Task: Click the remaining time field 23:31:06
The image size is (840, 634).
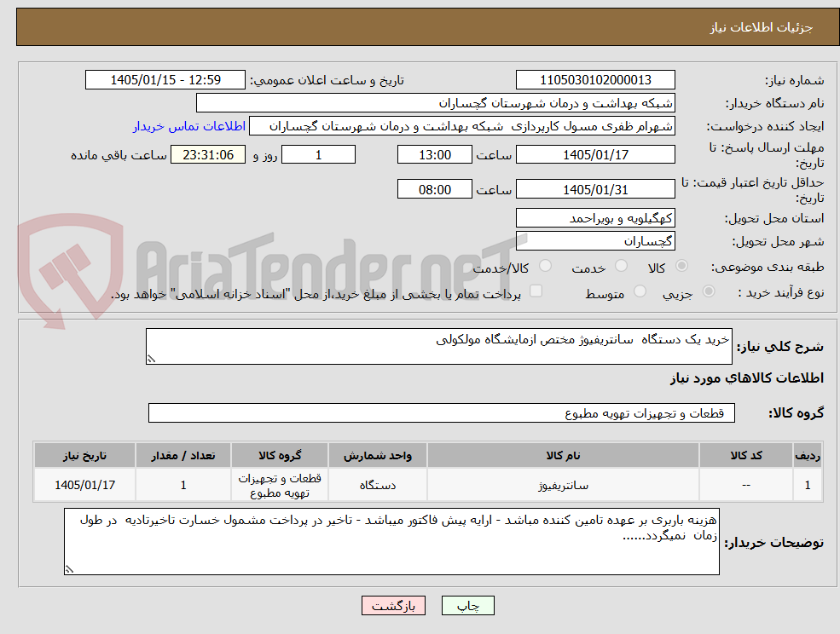Action: pyautogui.click(x=208, y=155)
